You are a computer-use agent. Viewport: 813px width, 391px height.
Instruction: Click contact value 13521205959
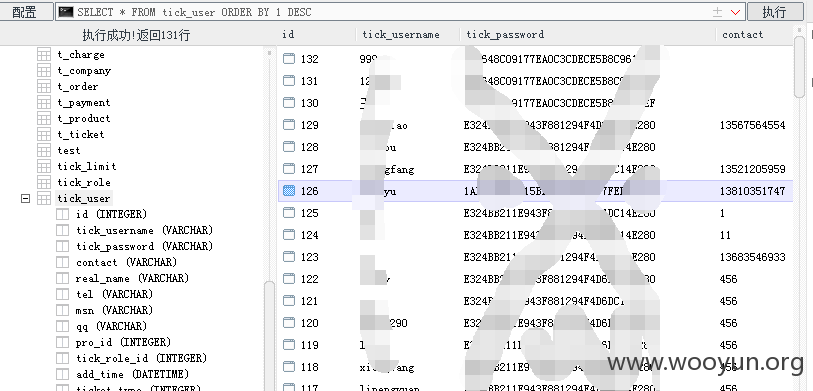pos(752,169)
